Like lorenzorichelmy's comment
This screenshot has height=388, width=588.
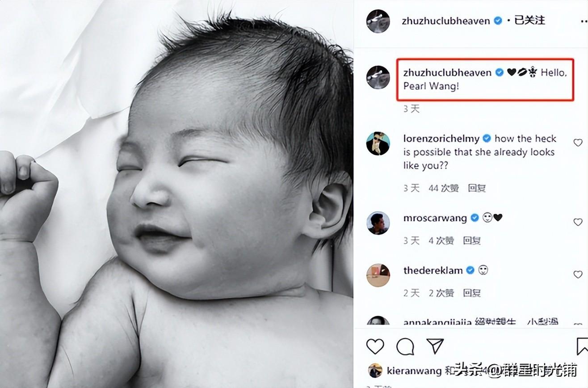point(578,143)
